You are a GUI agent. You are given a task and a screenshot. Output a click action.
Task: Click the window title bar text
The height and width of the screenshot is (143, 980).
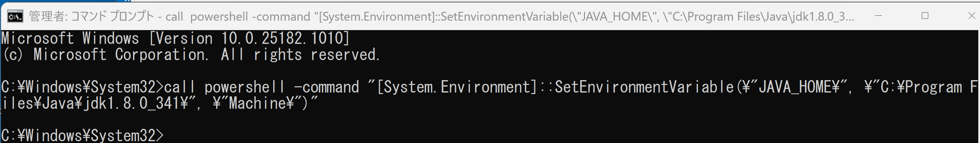pyautogui.click(x=441, y=16)
